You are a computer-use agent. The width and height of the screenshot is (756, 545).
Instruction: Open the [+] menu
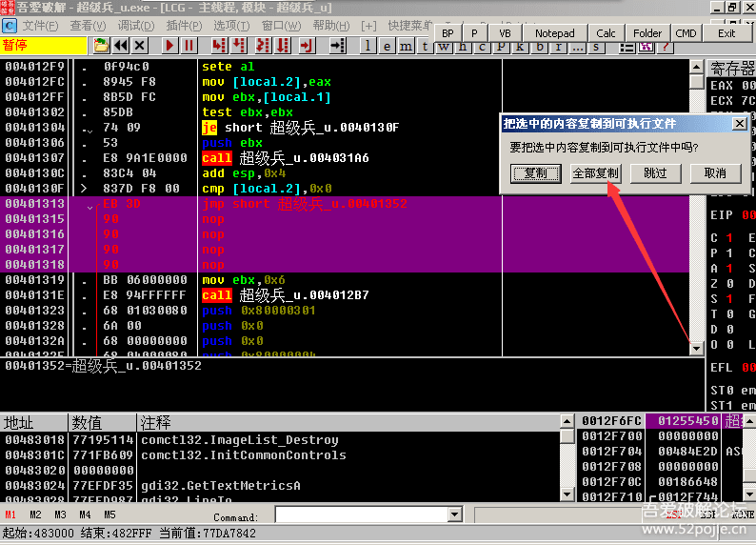[368, 25]
